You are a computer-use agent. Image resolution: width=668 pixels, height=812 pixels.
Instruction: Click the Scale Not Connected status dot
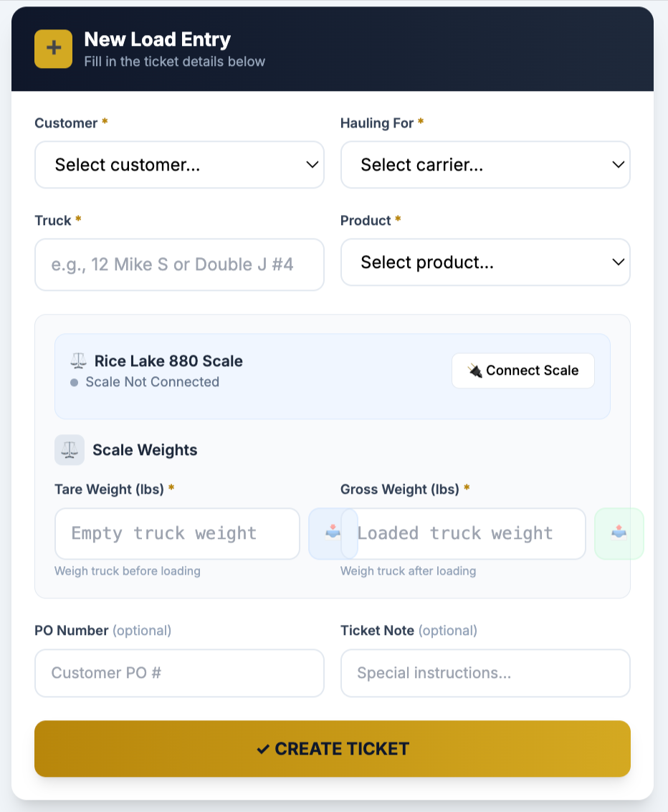click(x=74, y=382)
